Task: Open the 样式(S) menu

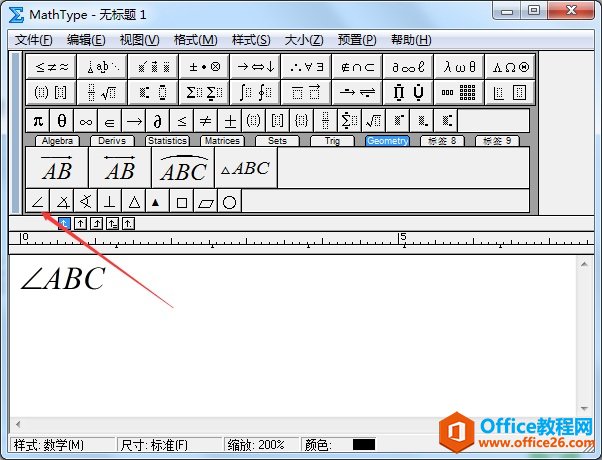Action: click(x=251, y=40)
